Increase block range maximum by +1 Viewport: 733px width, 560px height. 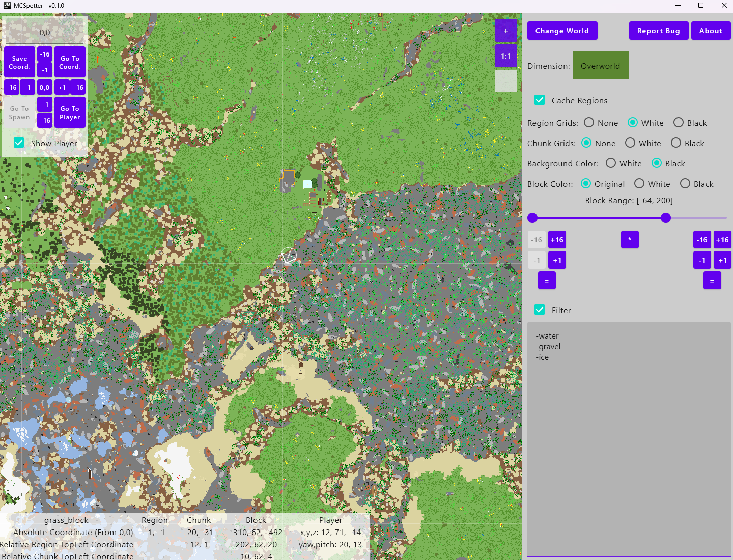(x=722, y=260)
